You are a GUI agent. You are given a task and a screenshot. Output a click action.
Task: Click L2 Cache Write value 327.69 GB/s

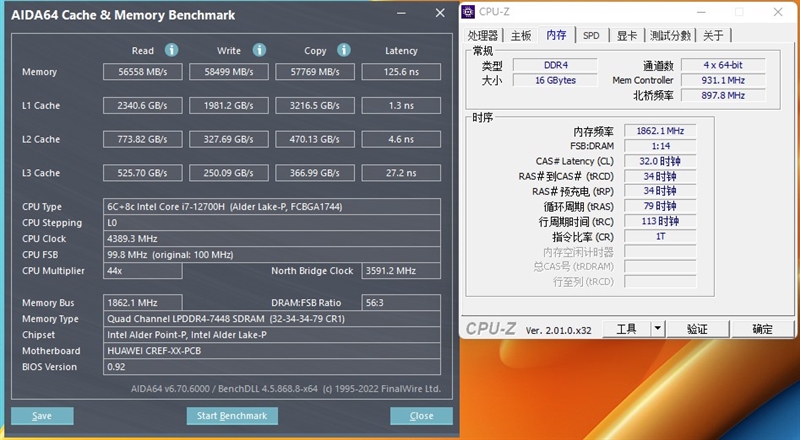tap(229, 139)
